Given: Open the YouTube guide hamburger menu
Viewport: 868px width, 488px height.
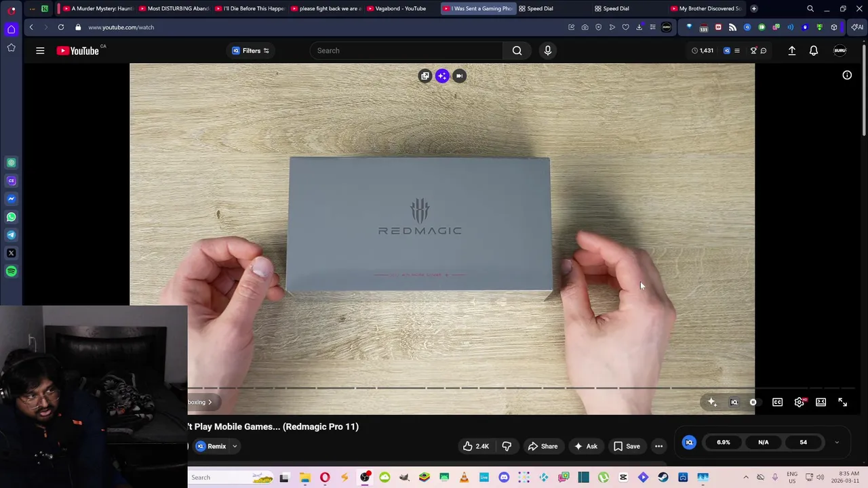Looking at the screenshot, I should click(40, 51).
